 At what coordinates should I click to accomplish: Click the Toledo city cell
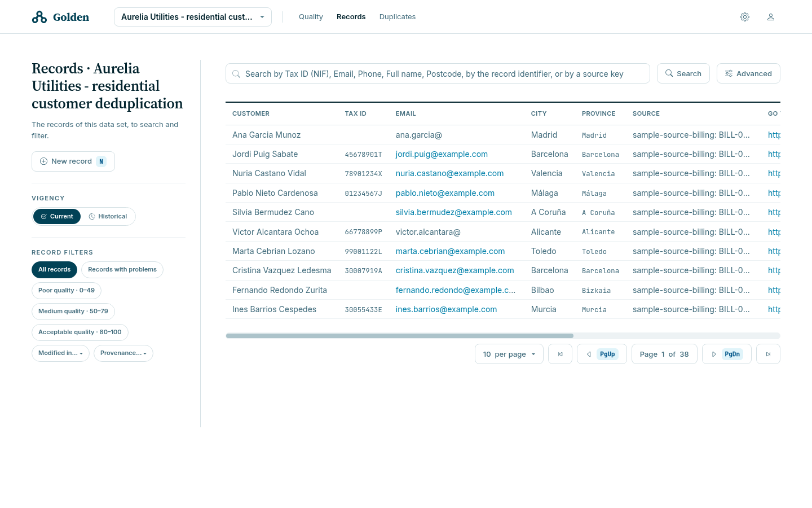pos(544,251)
